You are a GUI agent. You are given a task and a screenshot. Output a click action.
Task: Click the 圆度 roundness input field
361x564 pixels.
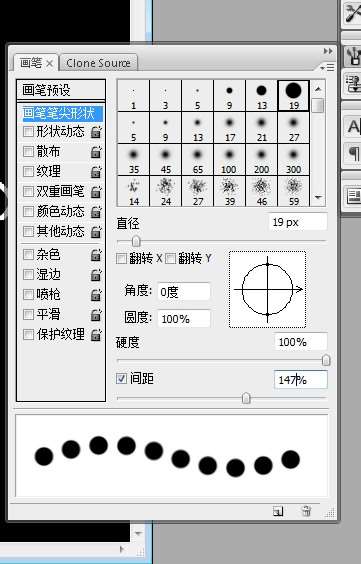click(x=184, y=319)
